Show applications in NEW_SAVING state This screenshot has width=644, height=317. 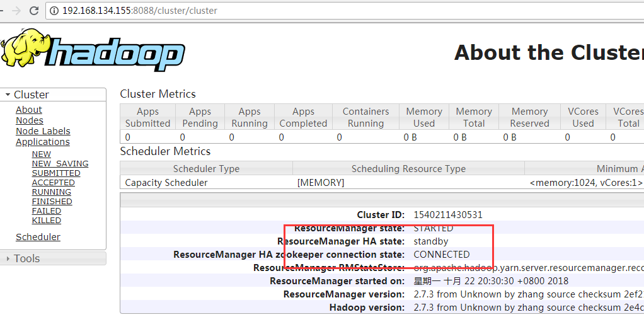tap(60, 163)
